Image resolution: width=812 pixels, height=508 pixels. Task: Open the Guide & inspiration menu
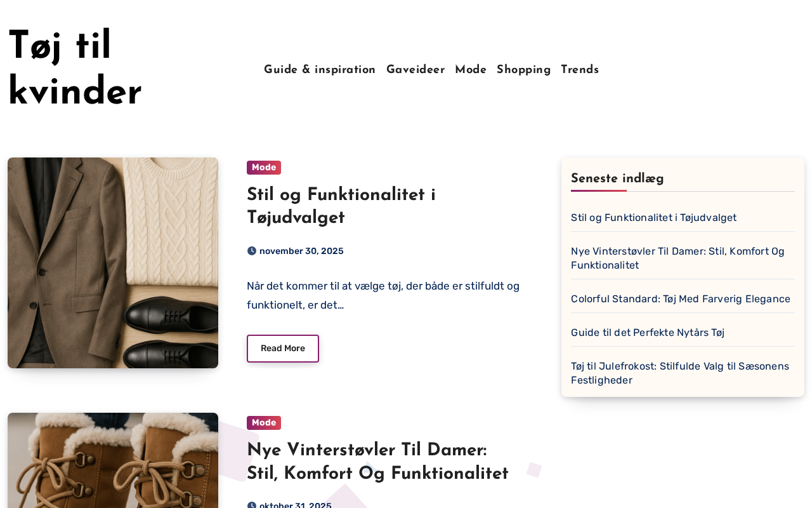click(x=320, y=70)
